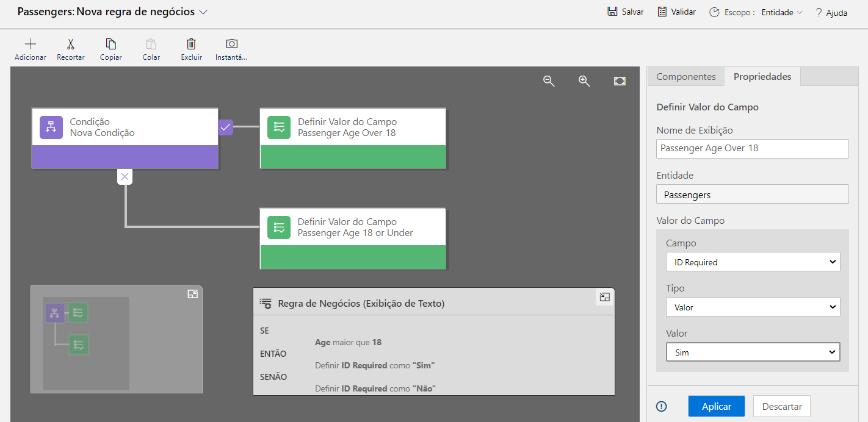Switch to the Componentes tab

coord(685,76)
